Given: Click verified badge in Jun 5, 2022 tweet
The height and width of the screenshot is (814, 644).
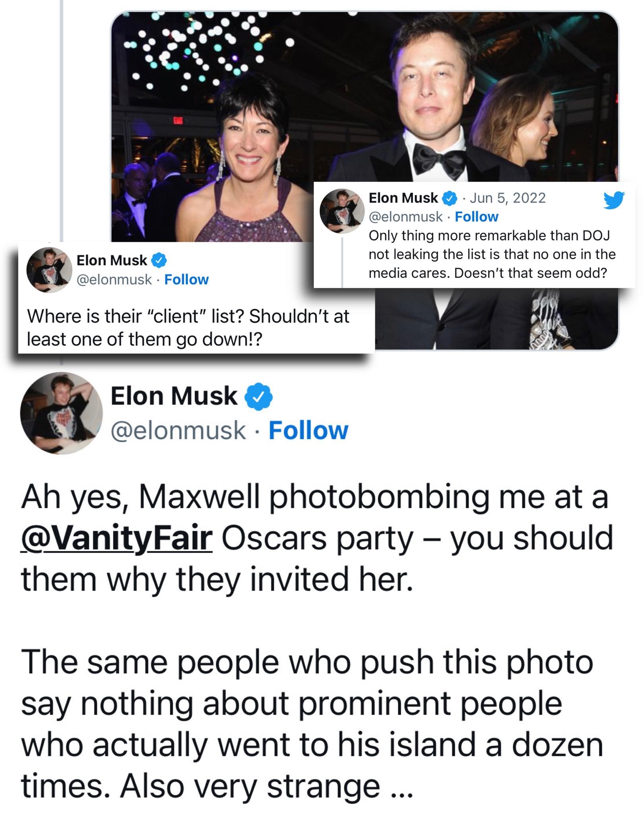Looking at the screenshot, I should (x=449, y=198).
